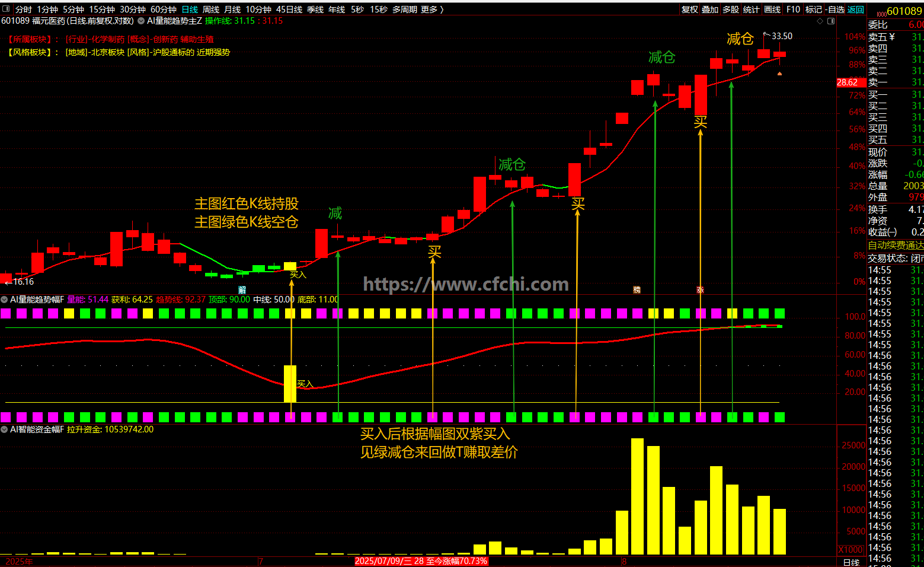Open the AI量能趋势主Z indicator dropdown
The image size is (924, 567).
141,21
